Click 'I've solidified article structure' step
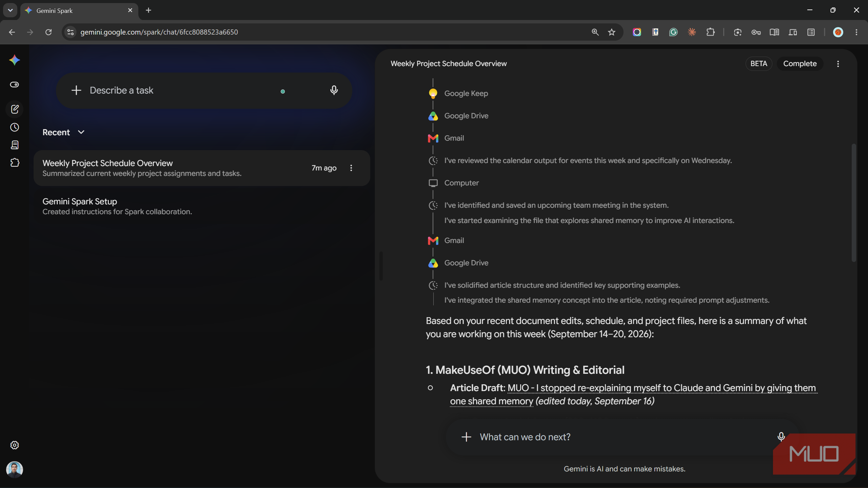This screenshot has width=868, height=488. (x=562, y=285)
